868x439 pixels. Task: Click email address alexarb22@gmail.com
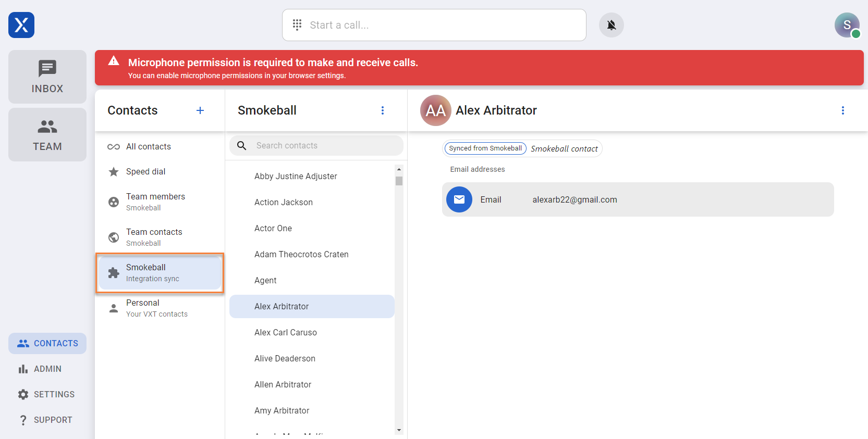(x=574, y=199)
